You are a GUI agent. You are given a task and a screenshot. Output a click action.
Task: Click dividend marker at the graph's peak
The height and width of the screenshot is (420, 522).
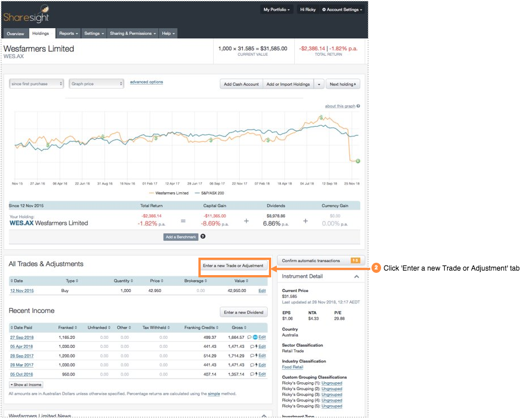[321, 117]
